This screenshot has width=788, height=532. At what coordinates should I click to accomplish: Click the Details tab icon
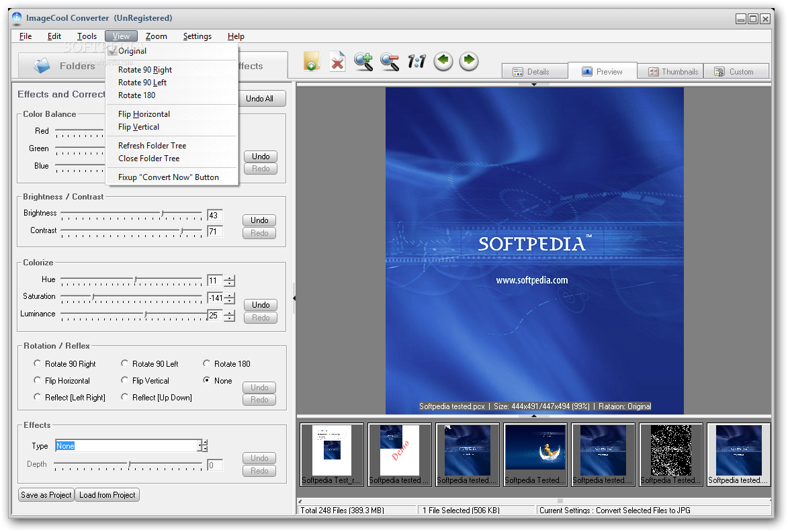pos(518,72)
